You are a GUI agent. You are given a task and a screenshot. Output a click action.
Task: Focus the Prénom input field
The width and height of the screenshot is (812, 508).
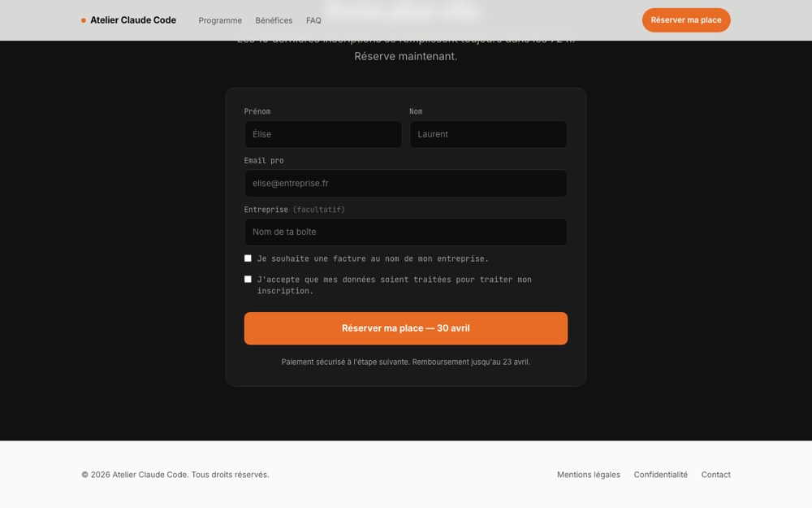(323, 134)
